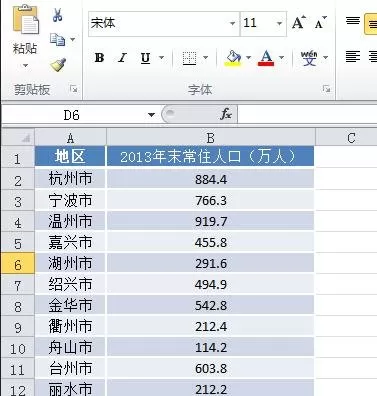
Task: Toggle italic formatting
Action: [122, 58]
